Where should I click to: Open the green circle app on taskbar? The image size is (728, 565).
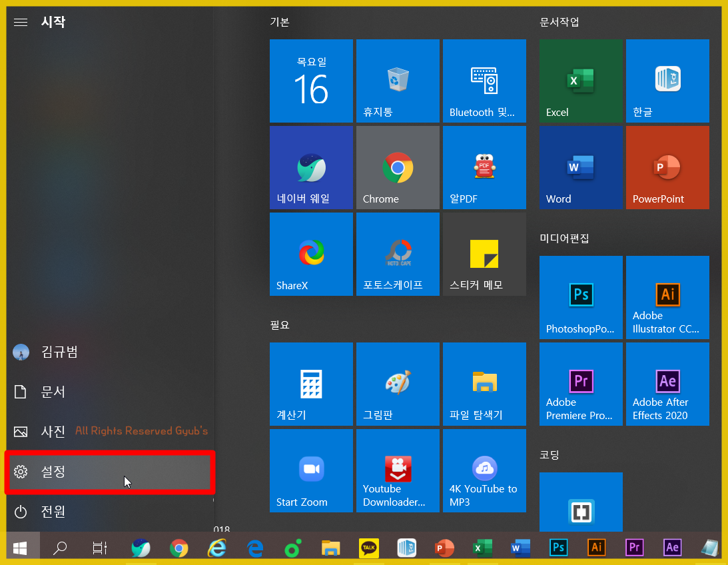(x=293, y=548)
